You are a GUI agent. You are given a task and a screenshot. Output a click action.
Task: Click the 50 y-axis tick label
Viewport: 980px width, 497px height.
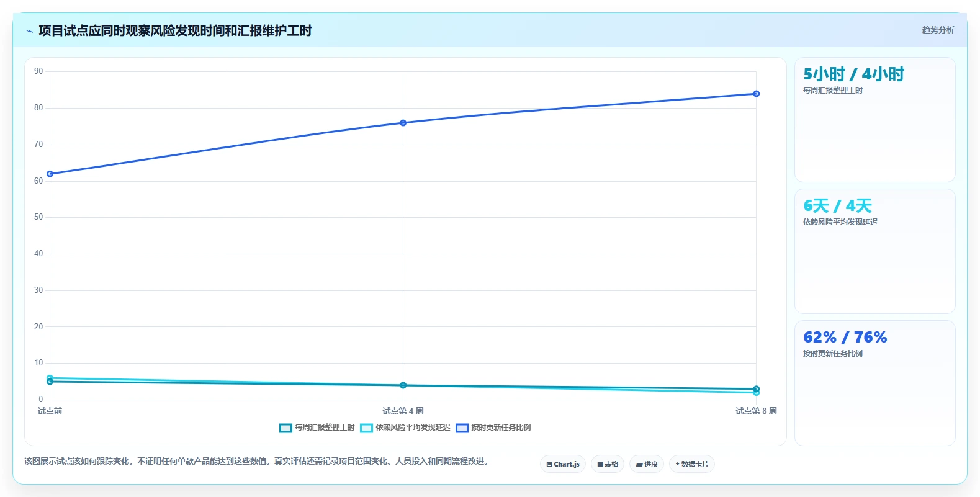coord(38,217)
